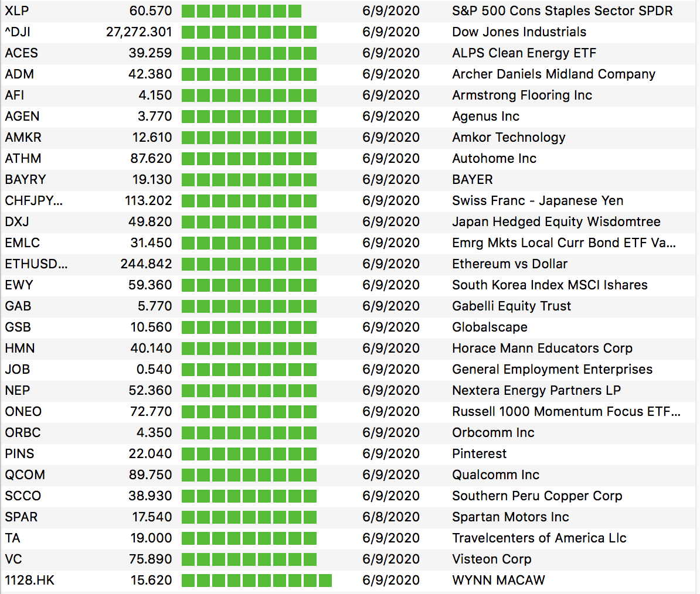Click Travelcenters of America Llc name

pyautogui.click(x=539, y=538)
